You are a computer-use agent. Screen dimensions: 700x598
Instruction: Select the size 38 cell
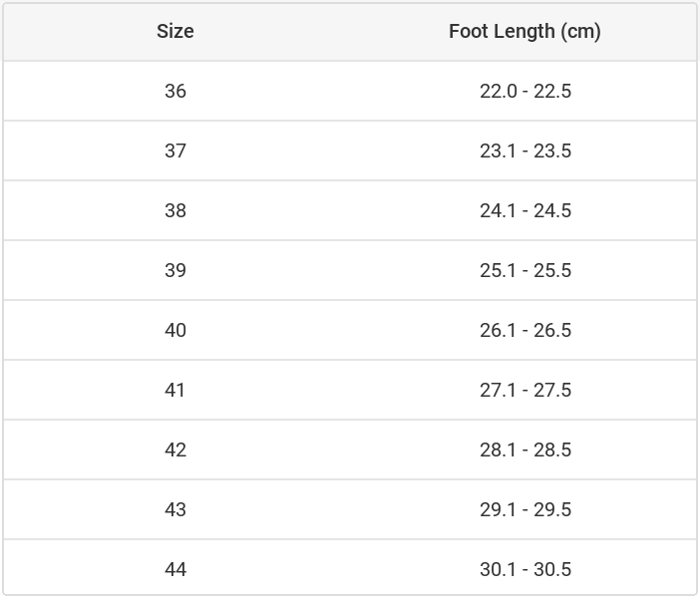(175, 210)
